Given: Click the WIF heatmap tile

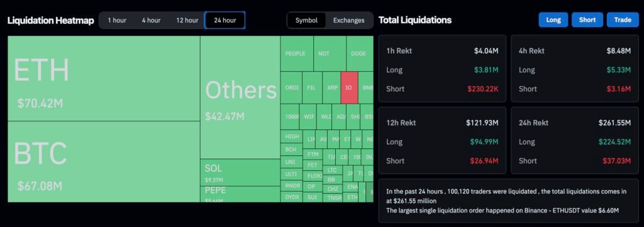Looking at the screenshot, I should pos(308,116).
